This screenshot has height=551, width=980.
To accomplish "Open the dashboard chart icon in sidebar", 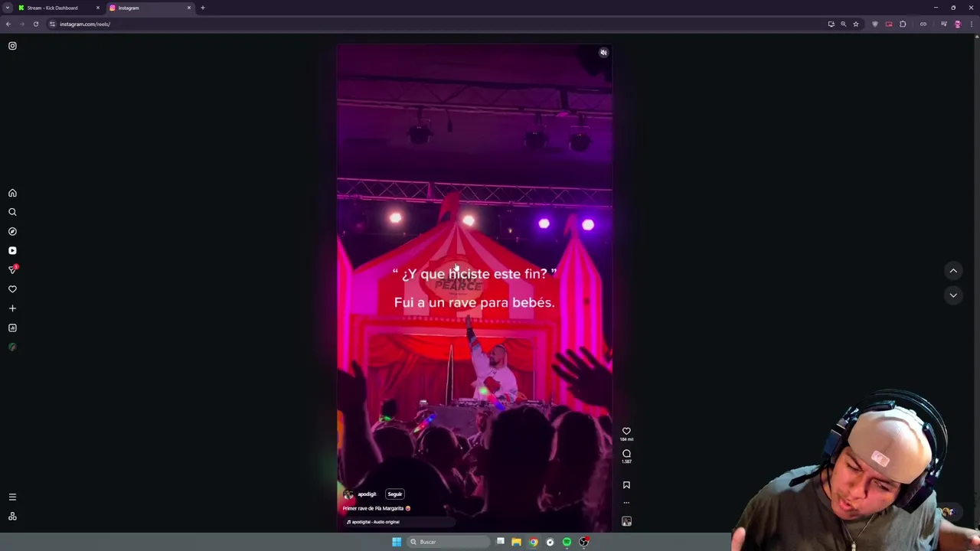I will point(12,328).
